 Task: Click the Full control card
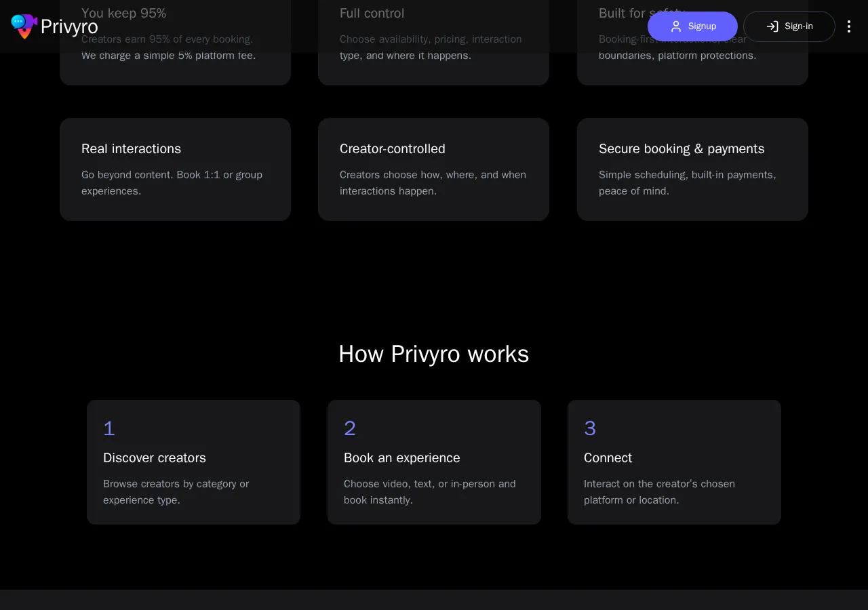[x=433, y=41]
